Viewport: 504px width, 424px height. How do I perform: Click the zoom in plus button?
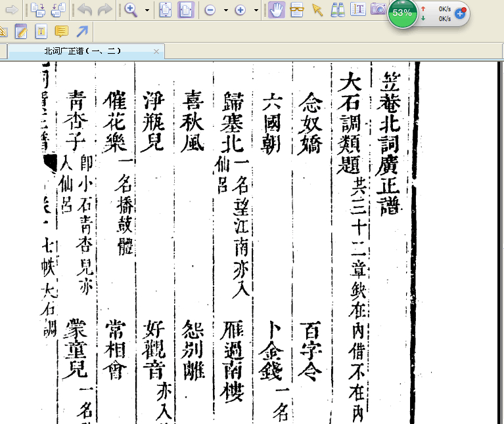[x=240, y=11]
